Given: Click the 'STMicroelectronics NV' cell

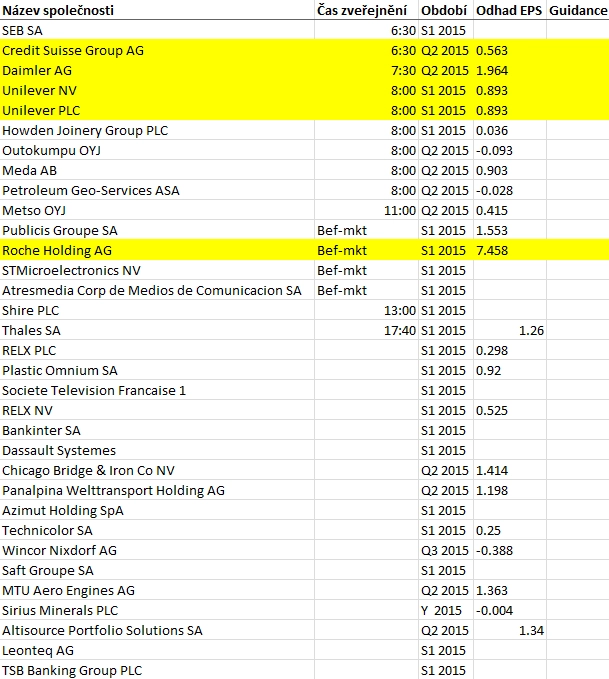Looking at the screenshot, I should (x=157, y=270).
